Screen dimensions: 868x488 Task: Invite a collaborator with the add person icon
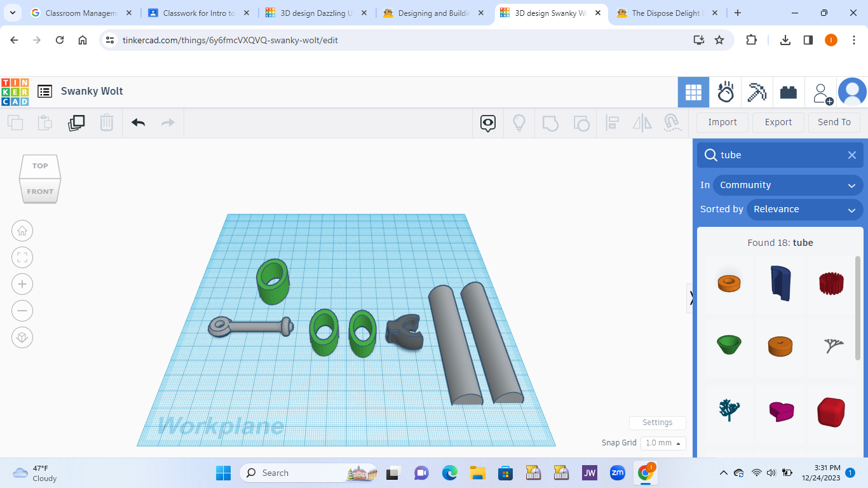823,93
